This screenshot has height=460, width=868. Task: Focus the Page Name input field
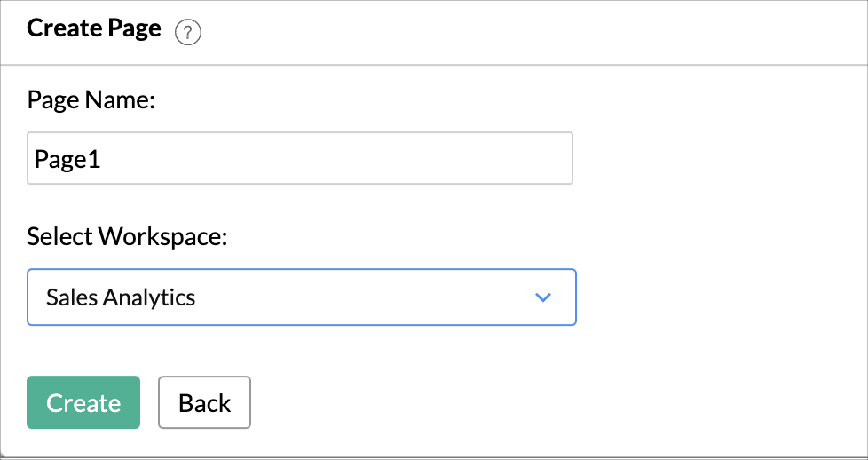[x=299, y=158]
